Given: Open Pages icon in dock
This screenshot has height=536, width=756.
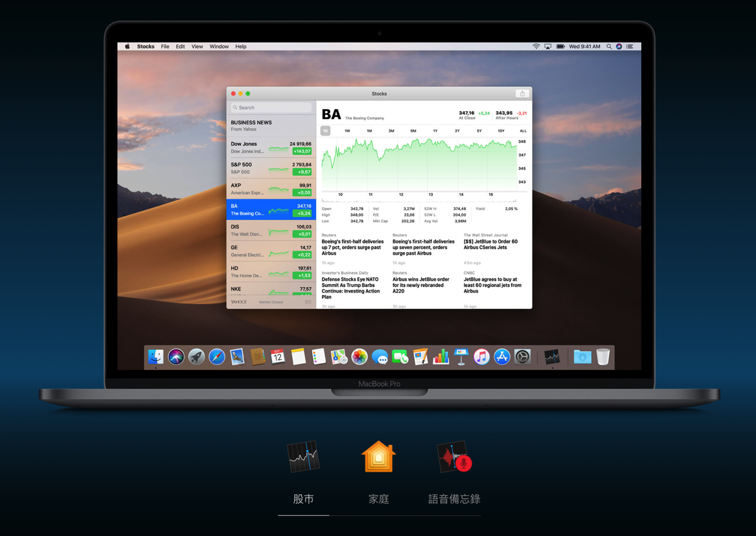Looking at the screenshot, I should (420, 357).
